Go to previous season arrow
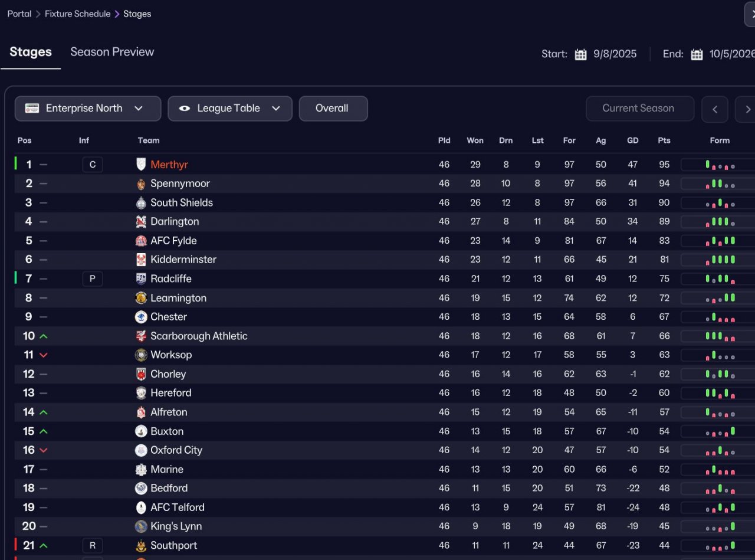Viewport: 755px width, 560px height. (715, 109)
